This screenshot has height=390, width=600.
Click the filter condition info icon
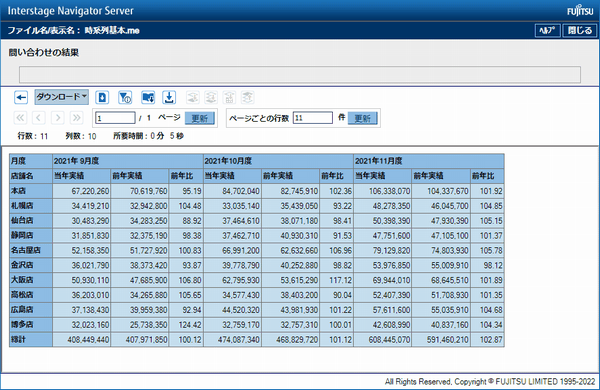125,98
